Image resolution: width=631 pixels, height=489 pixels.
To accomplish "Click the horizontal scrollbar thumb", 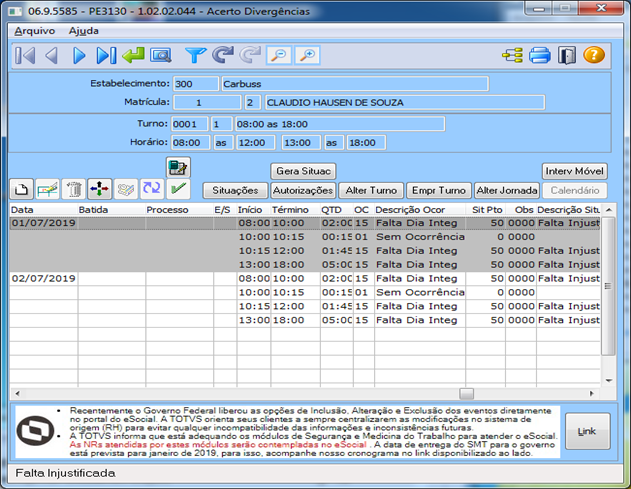I will click(466, 394).
